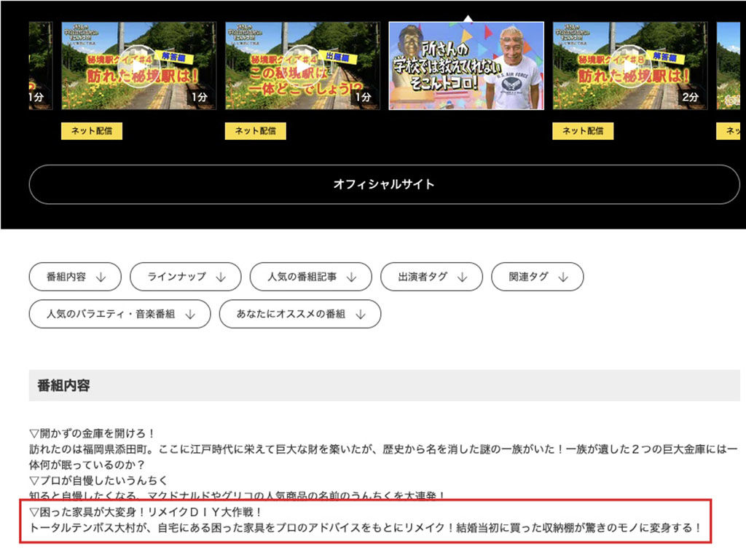Screen dimensions: 746x560
Task: Play the 秘境駅クイズ #4 解答編 video
Action: (x=138, y=66)
